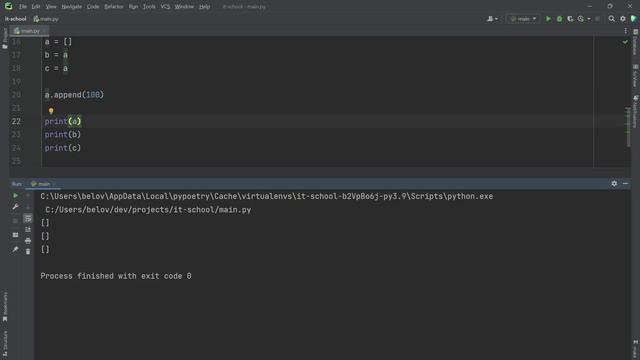Hide the Run panel with minus icon

pyautogui.click(x=625, y=184)
